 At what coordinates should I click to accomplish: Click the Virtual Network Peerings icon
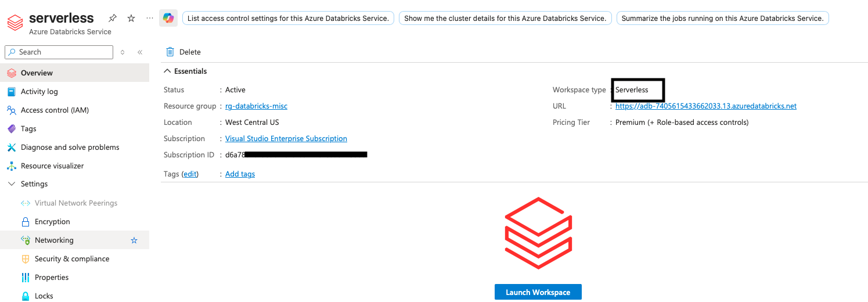pyautogui.click(x=25, y=203)
